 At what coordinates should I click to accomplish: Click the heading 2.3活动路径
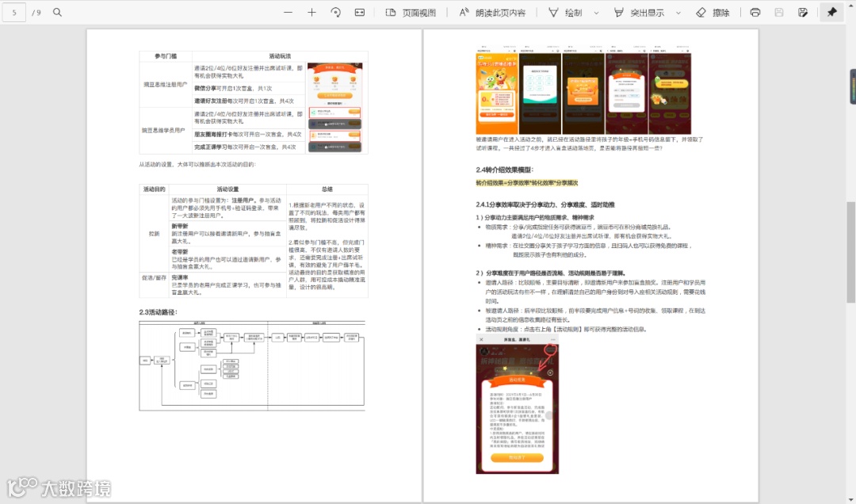point(159,312)
